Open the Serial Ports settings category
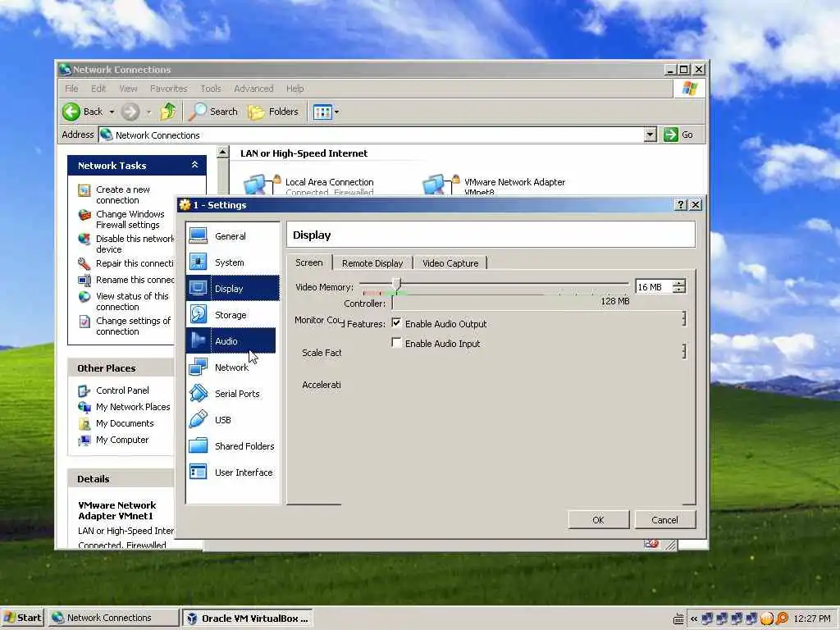The width and height of the screenshot is (840, 630). (232, 394)
